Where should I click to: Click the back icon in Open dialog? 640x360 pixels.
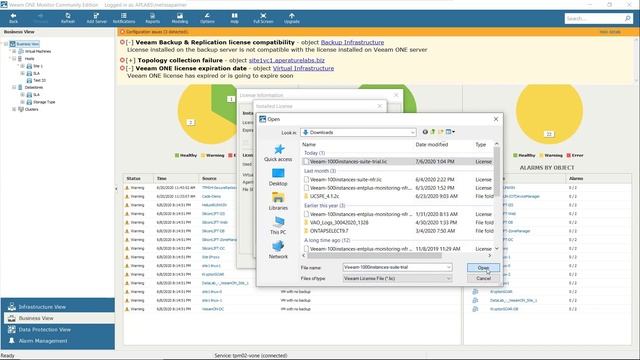[425, 132]
